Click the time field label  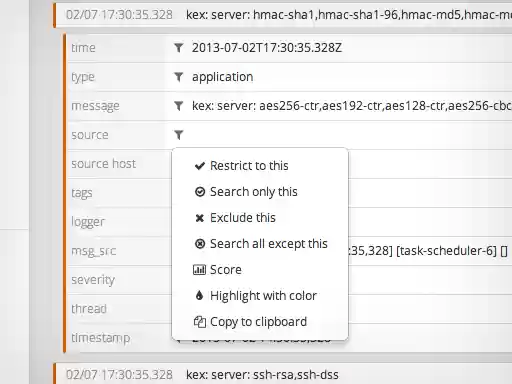tap(83, 48)
